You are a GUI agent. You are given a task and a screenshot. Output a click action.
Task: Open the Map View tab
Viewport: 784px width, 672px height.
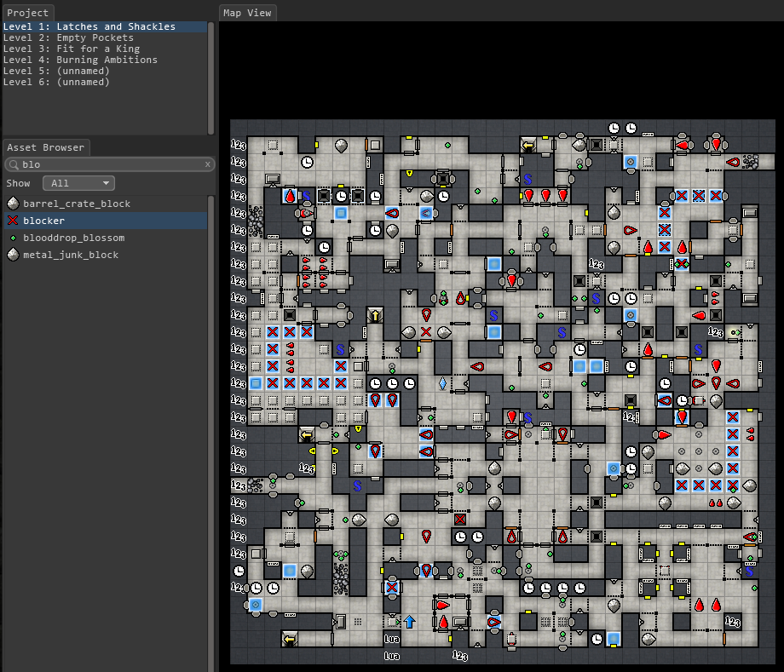[247, 13]
